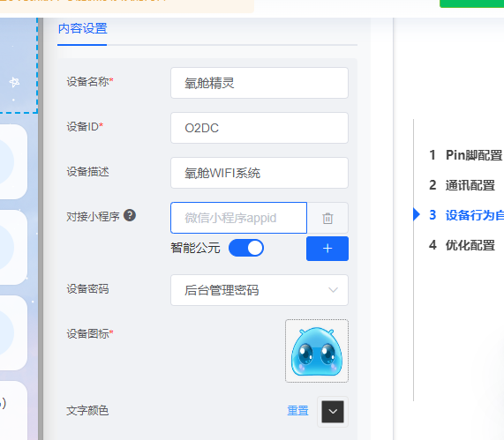Click the 对接小程序 label text

pyautogui.click(x=94, y=217)
